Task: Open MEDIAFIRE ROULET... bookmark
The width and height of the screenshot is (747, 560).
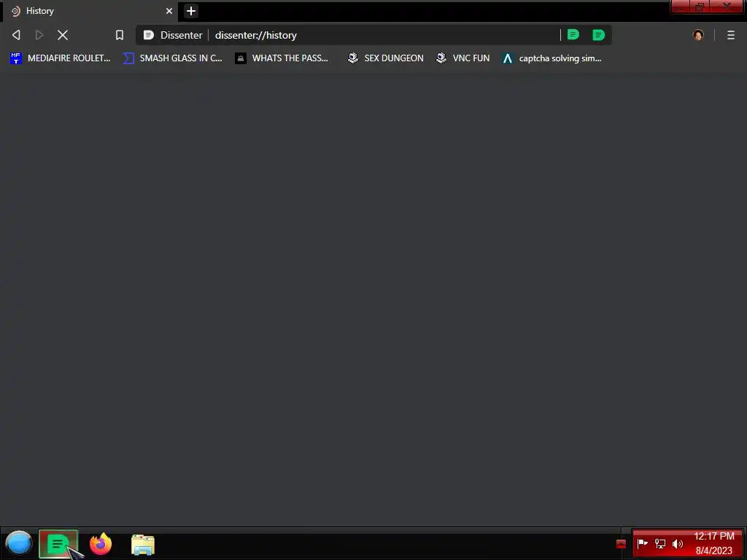Action: click(60, 58)
